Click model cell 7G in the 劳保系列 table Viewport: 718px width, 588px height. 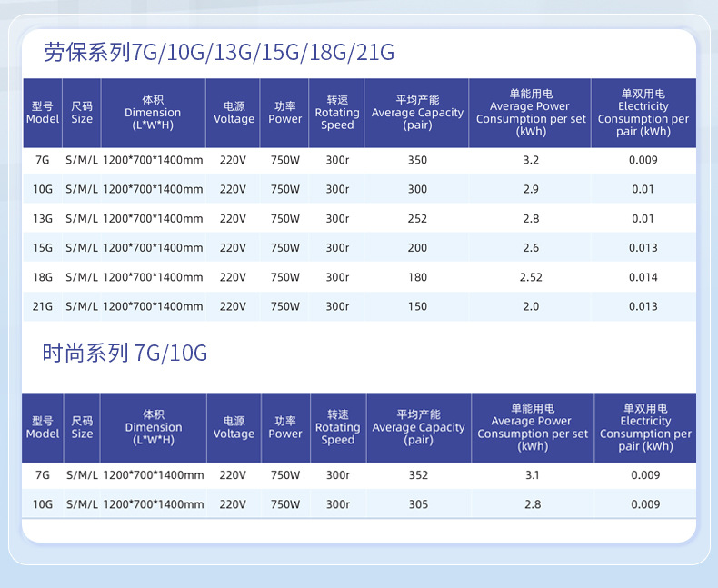[x=43, y=160]
